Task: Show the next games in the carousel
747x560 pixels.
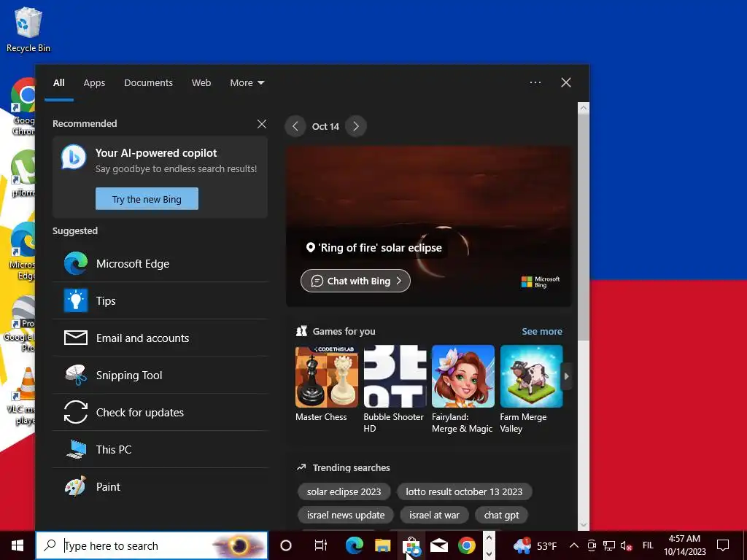Action: [x=566, y=376]
